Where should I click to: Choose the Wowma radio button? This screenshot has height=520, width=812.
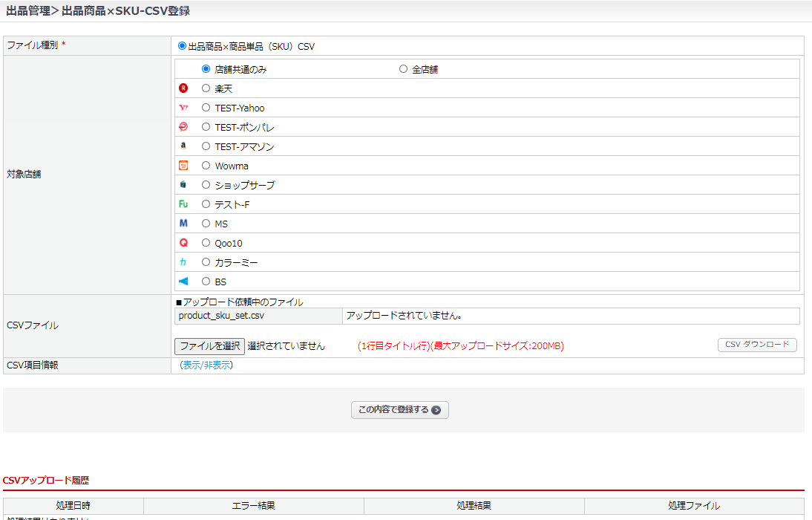click(x=206, y=166)
